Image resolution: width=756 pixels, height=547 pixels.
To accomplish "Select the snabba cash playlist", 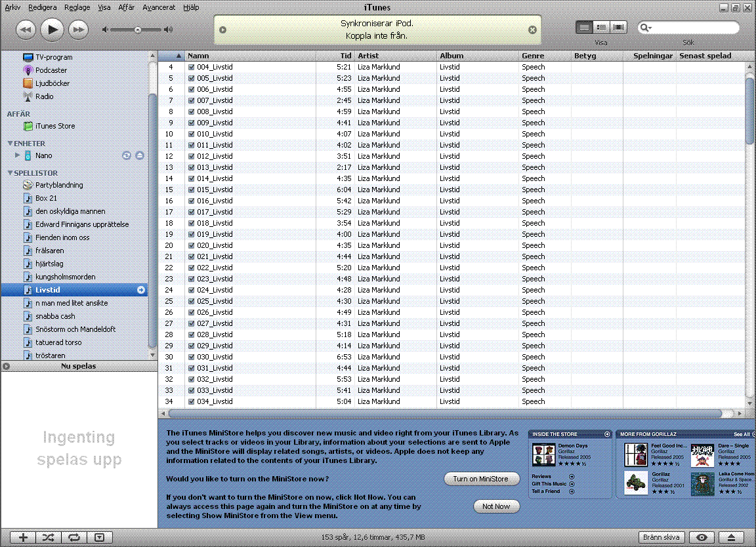I will [55, 316].
